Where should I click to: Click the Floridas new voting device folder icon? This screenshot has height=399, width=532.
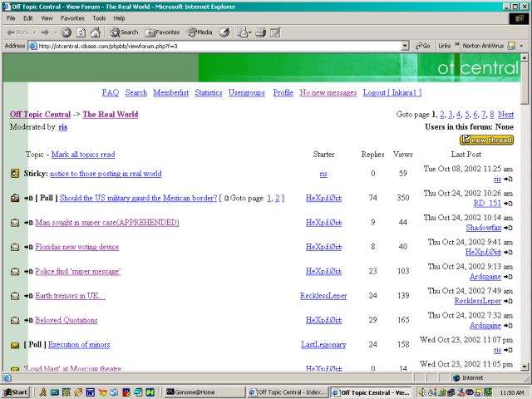point(15,247)
